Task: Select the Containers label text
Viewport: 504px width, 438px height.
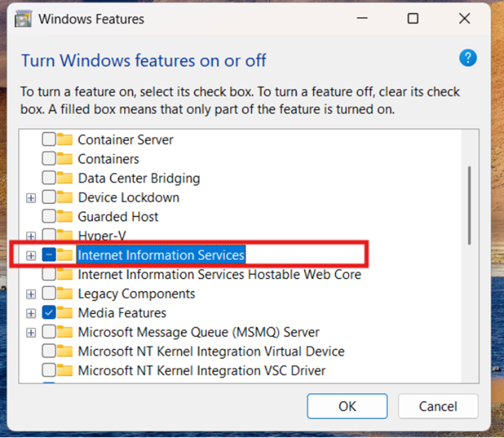Action: [109, 159]
